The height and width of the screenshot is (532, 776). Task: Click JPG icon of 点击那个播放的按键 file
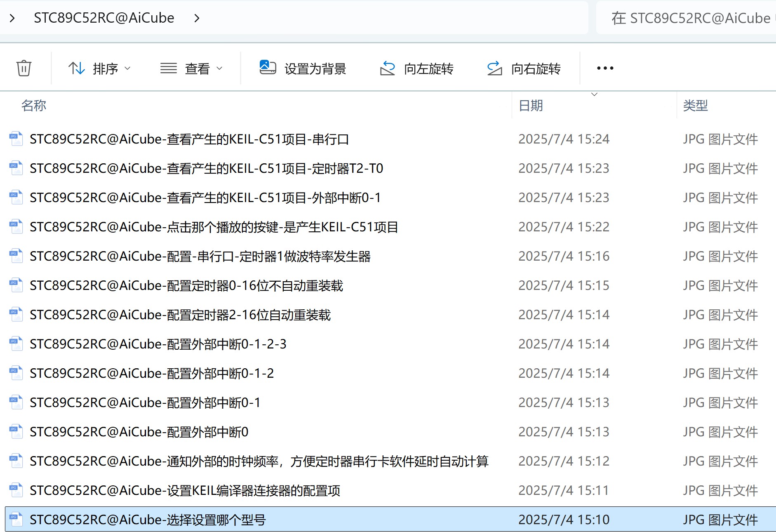click(x=16, y=227)
